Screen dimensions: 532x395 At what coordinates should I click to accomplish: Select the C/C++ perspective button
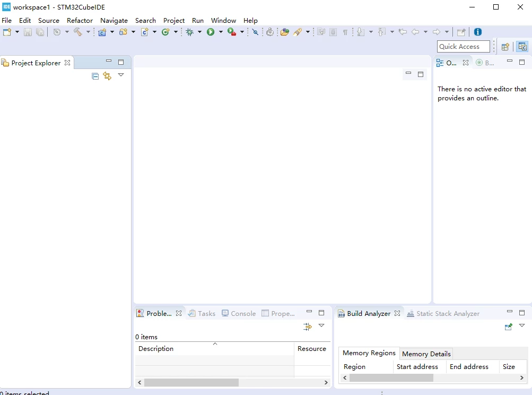[522, 47]
